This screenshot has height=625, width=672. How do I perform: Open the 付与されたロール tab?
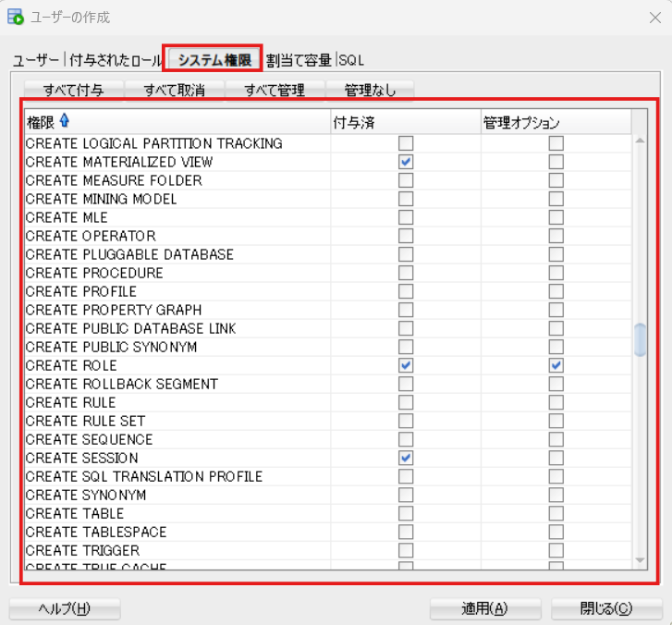coord(116,60)
